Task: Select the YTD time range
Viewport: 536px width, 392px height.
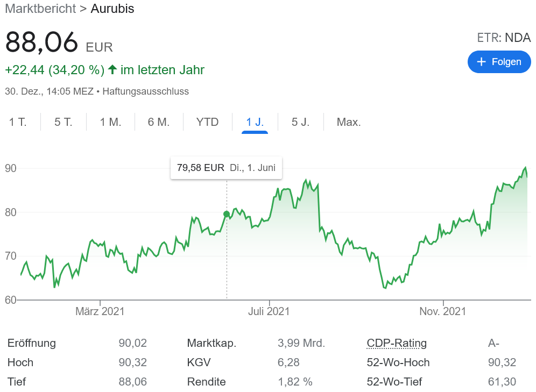Action: pyautogui.click(x=207, y=122)
